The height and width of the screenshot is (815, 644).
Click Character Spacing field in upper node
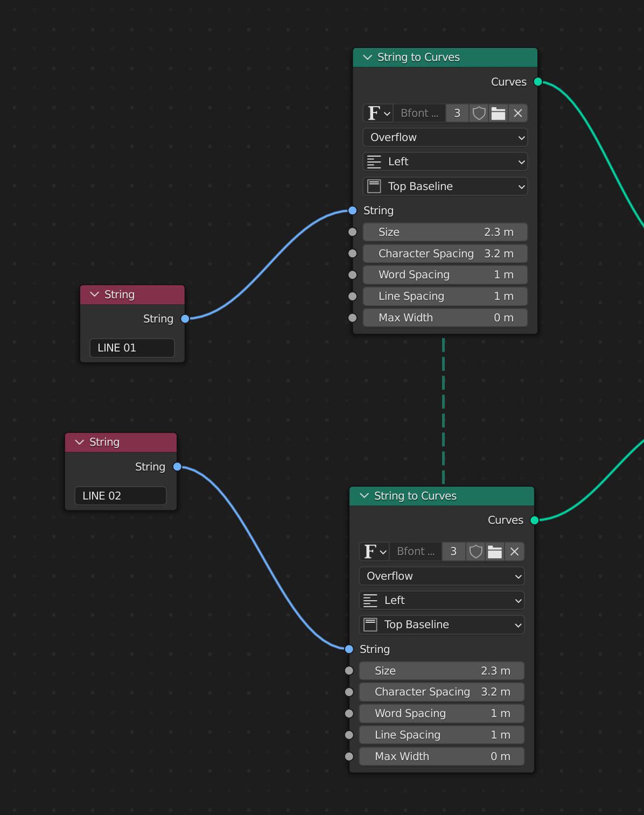click(445, 254)
